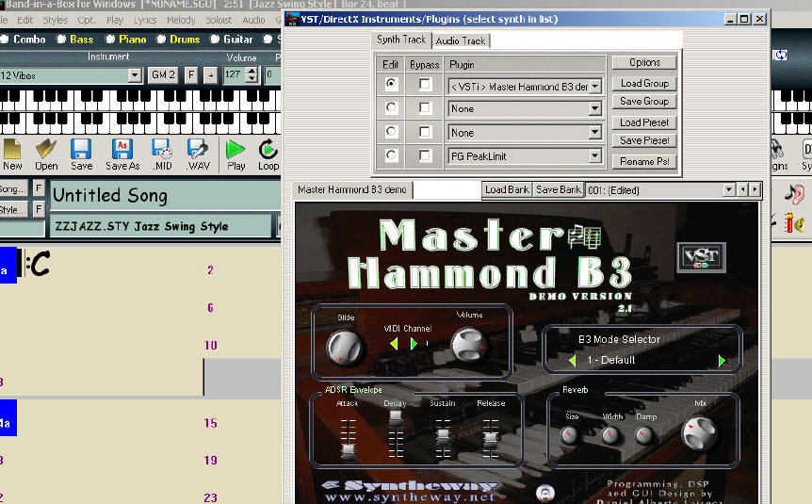Click the Save Group button
812x504 pixels.
point(644,102)
